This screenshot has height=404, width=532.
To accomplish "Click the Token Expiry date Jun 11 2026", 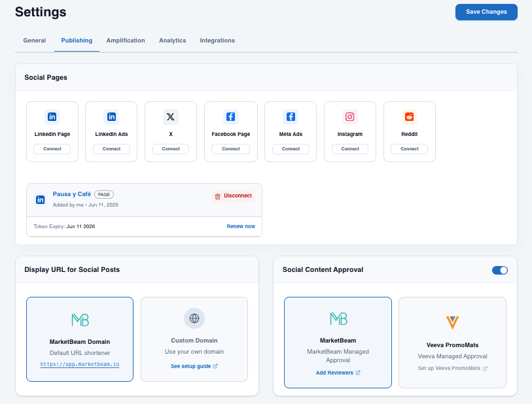I will pyautogui.click(x=80, y=226).
